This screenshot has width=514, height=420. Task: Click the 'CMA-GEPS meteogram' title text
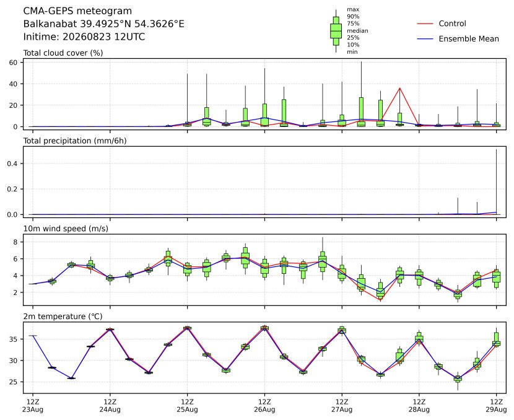pos(77,11)
